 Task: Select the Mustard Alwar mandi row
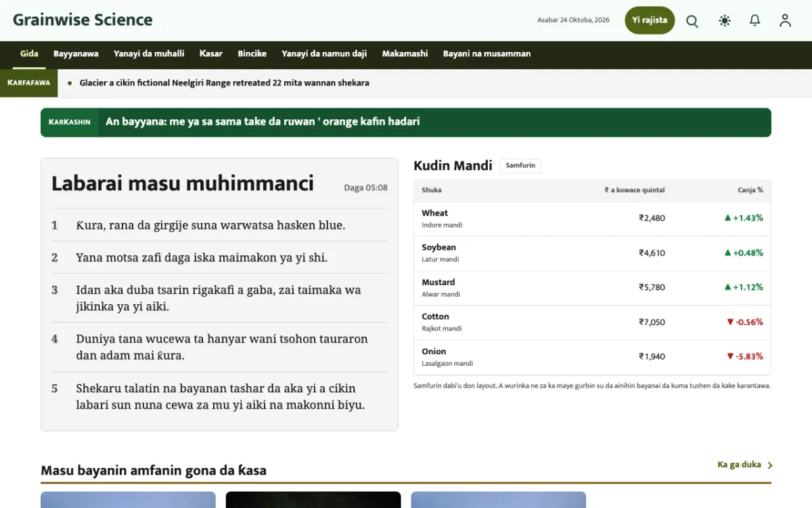(592, 288)
